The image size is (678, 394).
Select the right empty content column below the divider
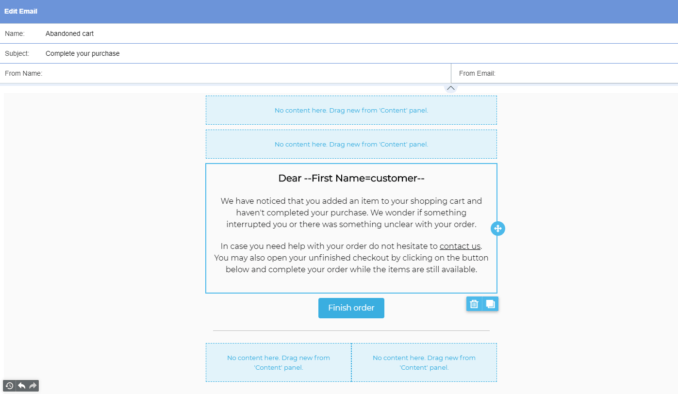tap(424, 362)
